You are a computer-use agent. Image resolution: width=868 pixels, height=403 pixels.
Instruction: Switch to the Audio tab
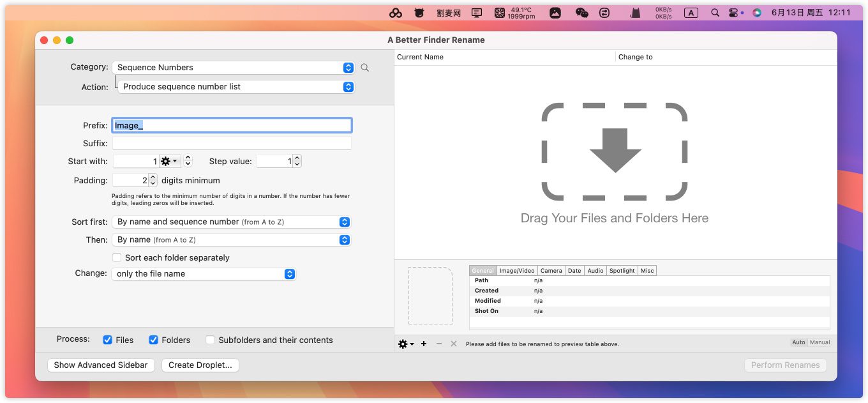[x=595, y=271]
